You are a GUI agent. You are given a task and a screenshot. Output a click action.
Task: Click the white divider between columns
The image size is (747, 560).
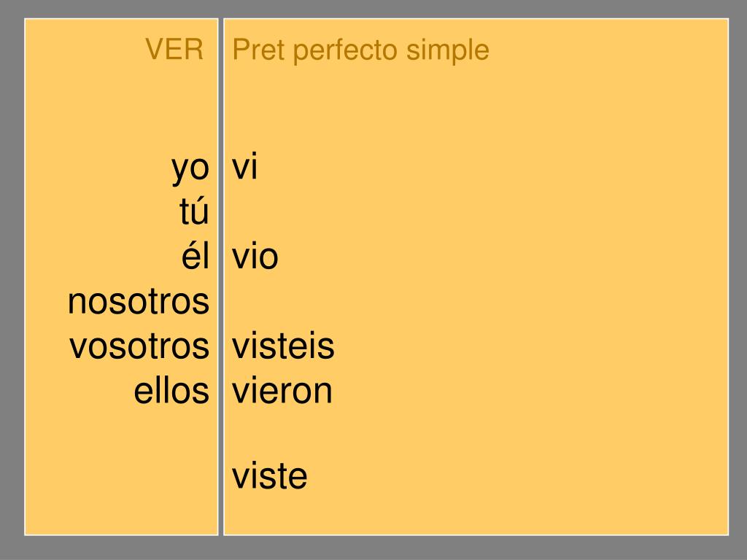[x=221, y=276]
